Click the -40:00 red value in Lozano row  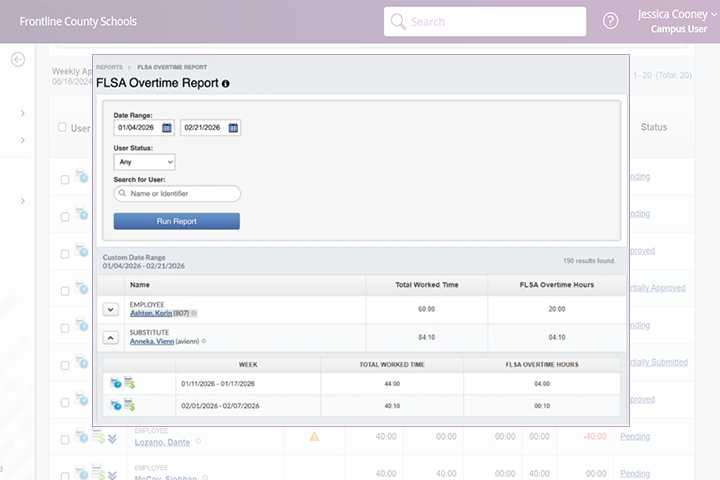click(x=595, y=436)
